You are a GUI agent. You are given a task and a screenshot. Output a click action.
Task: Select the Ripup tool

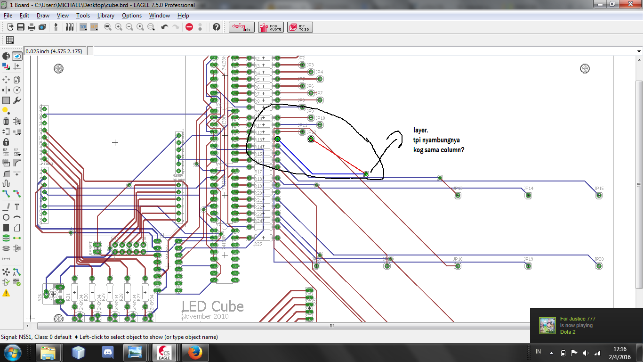[x=17, y=193]
